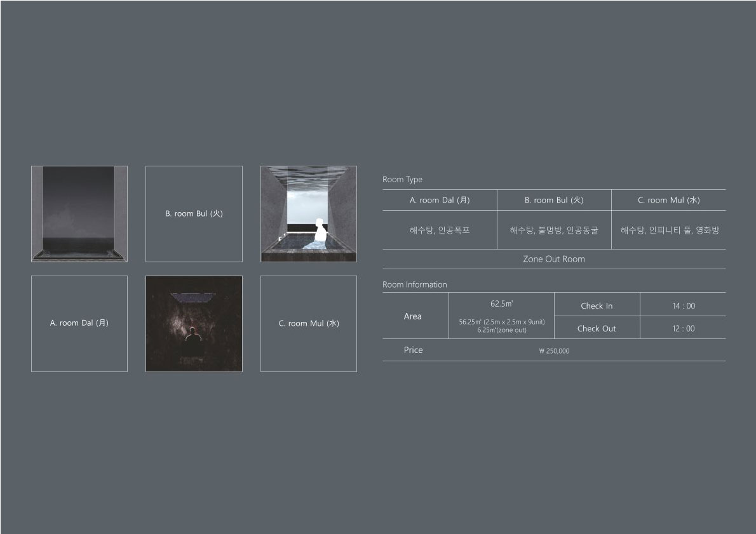Pick C. room Mul table column header
The image size is (756, 534).
[668, 200]
